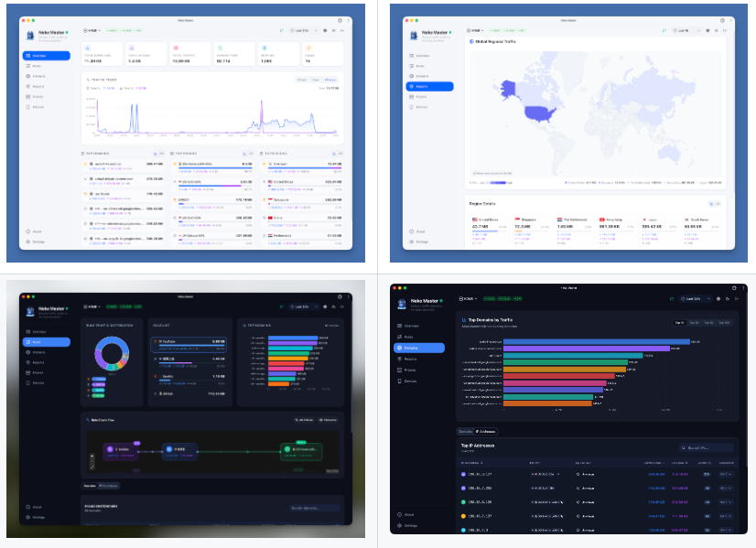Screen dimensions: 756x548
Task: Click the zoom-in plus button on the Rule Chain Flow canvas
Action: [92, 456]
